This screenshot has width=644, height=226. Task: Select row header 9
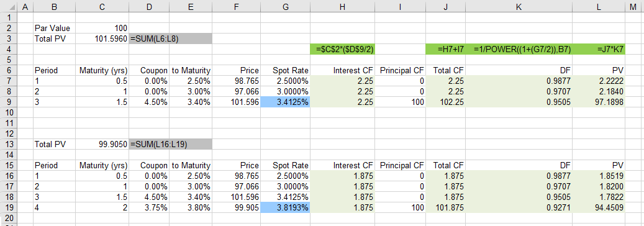[9, 102]
